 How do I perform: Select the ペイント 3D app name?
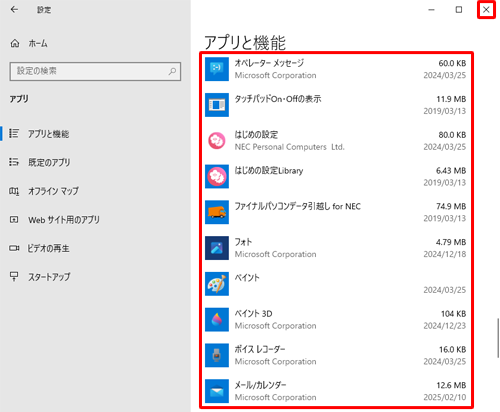pyautogui.click(x=253, y=314)
